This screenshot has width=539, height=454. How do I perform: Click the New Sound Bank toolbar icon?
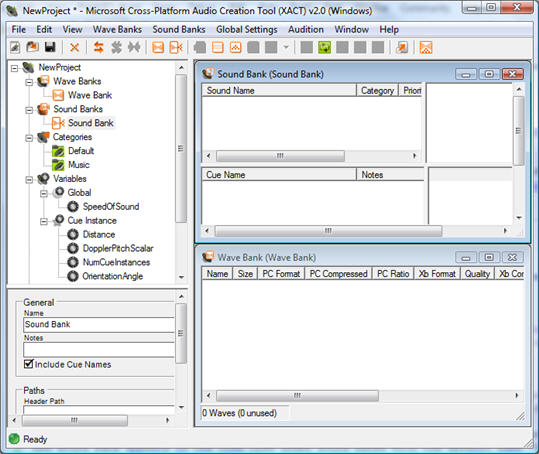tap(176, 47)
